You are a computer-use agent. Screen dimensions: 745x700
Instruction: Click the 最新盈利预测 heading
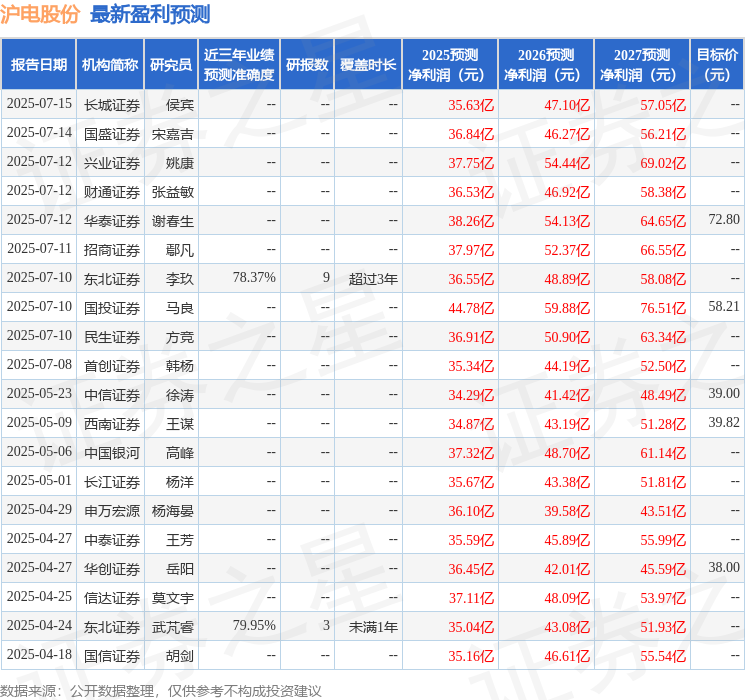[x=150, y=14]
